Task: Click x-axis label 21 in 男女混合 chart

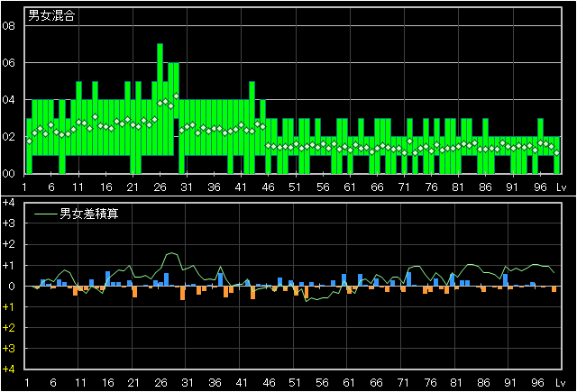Action: (x=133, y=187)
